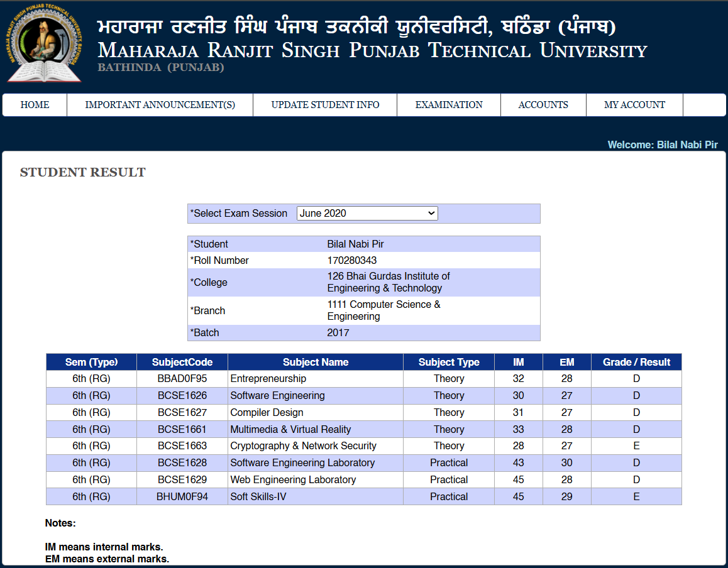This screenshot has width=728, height=568.
Task: Click the Grade / Result column header
Action: pyautogui.click(x=636, y=363)
